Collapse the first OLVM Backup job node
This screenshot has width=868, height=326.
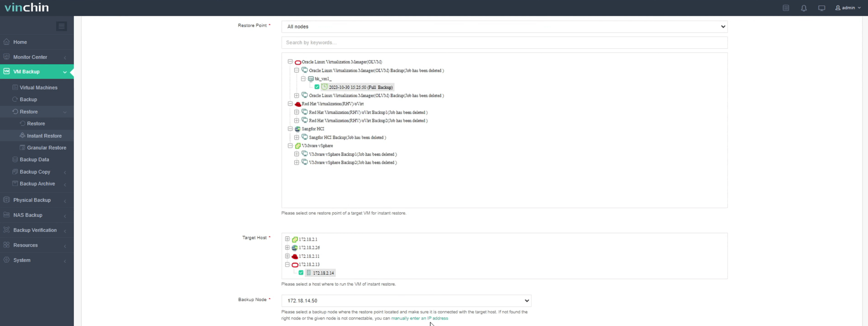[296, 70]
